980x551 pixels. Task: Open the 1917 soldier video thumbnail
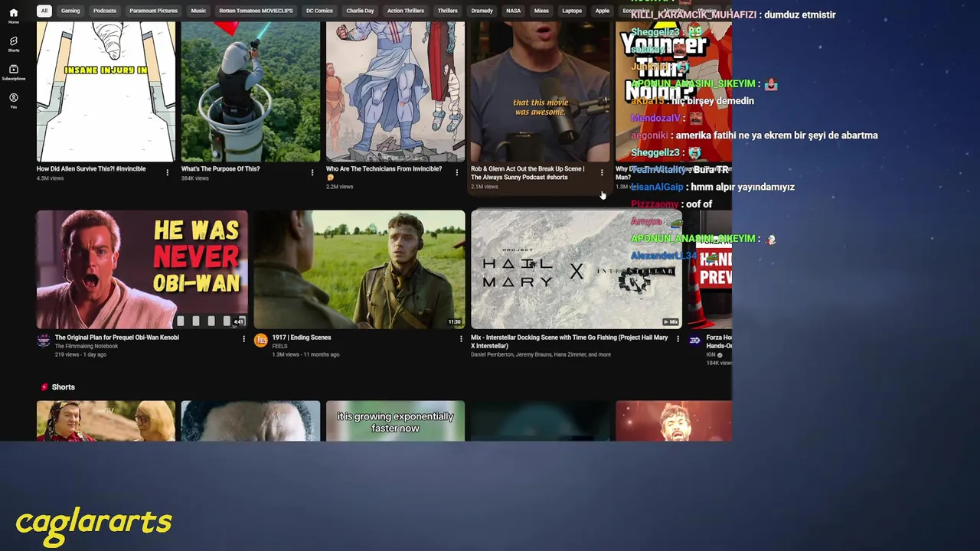tap(359, 269)
